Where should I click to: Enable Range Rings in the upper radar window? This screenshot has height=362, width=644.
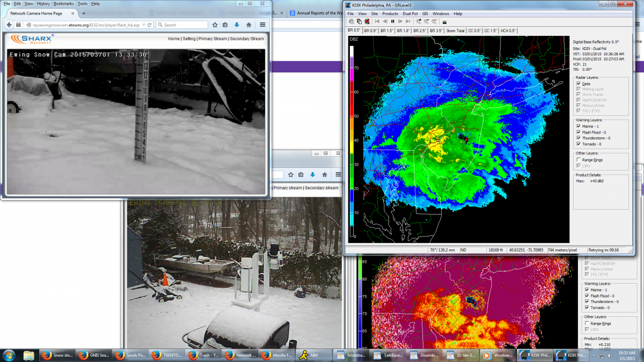pos(579,160)
